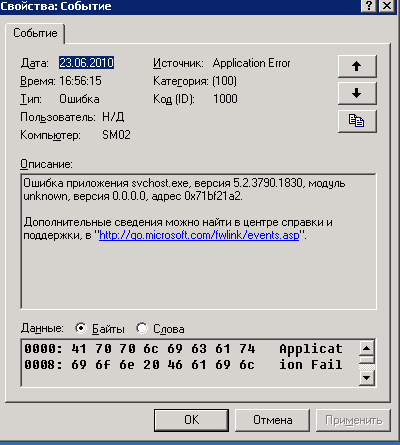Click the time value 16:56:15
This screenshot has height=445, width=400.
[80, 81]
